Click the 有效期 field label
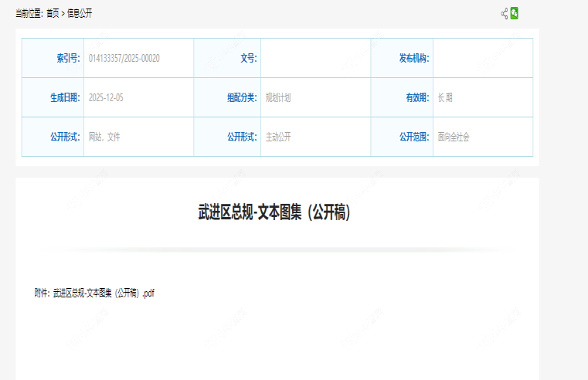Image resolution: width=588 pixels, height=380 pixels. [417, 97]
